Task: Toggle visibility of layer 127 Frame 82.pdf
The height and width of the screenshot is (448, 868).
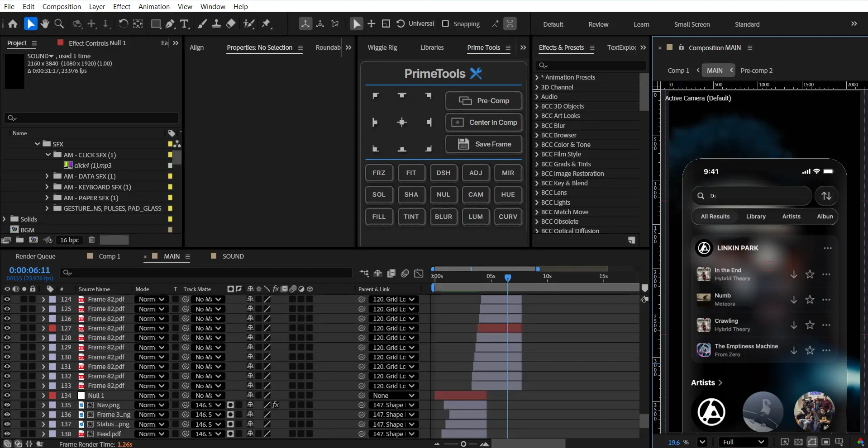Action: point(7,328)
